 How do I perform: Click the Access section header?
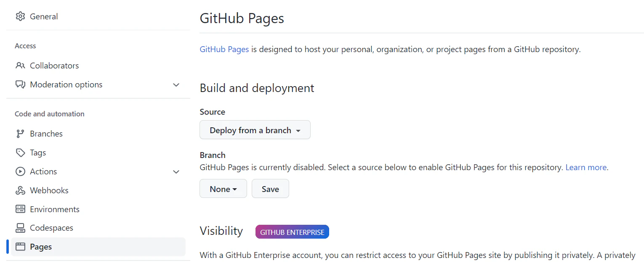click(25, 46)
